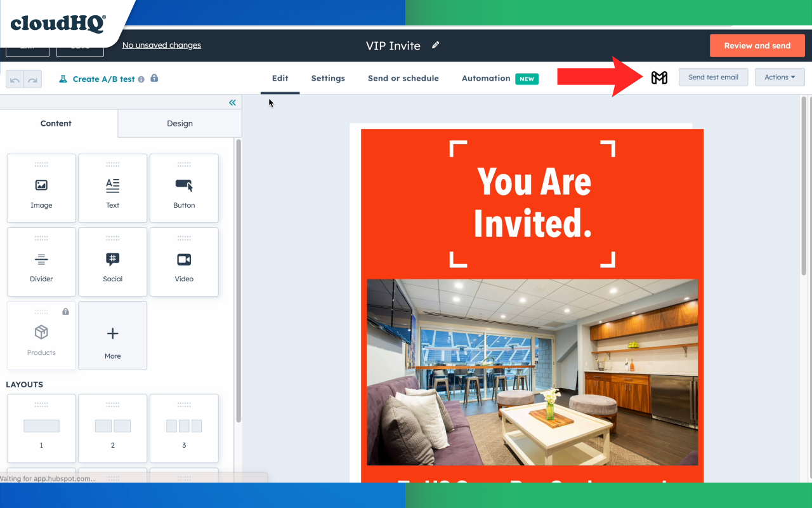
Task: Click Send test email
Action: tap(713, 77)
